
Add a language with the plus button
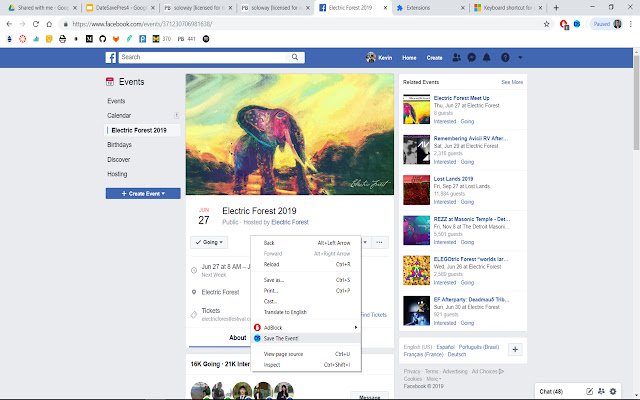point(515,349)
